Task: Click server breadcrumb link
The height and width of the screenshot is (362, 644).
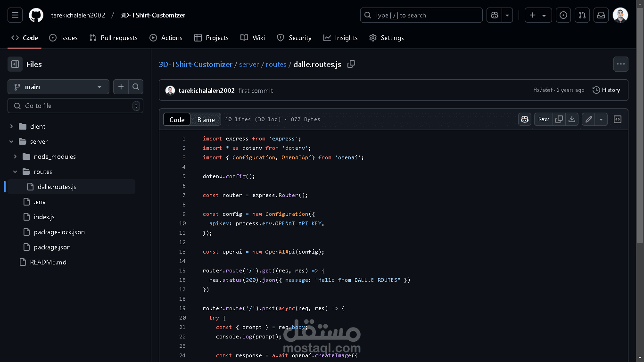Action: (249, 64)
